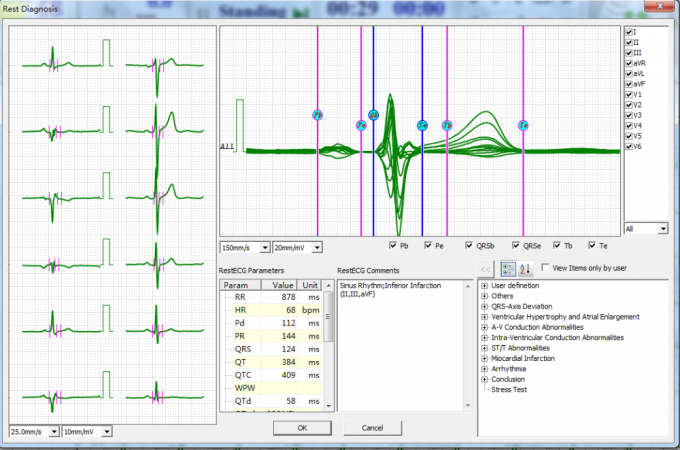Toggle lead V3 checkbox

point(629,115)
